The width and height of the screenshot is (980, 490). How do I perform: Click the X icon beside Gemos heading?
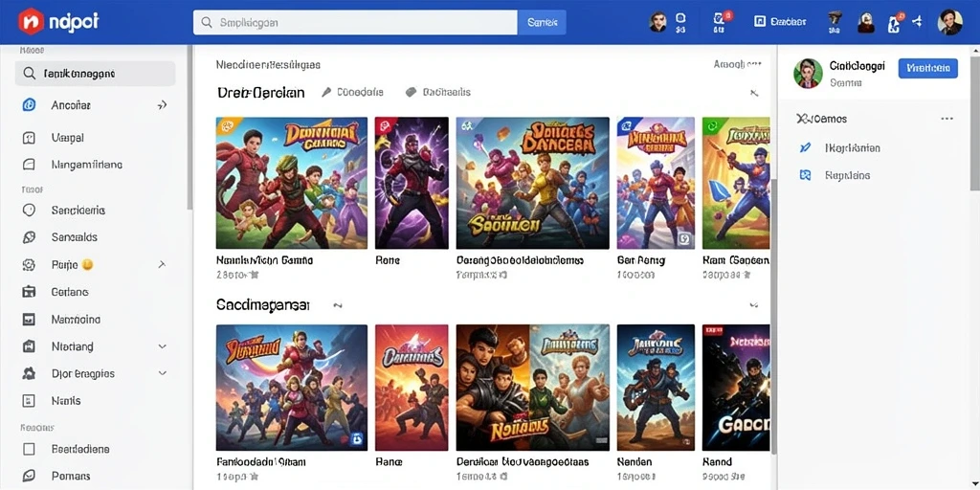pyautogui.click(x=803, y=118)
